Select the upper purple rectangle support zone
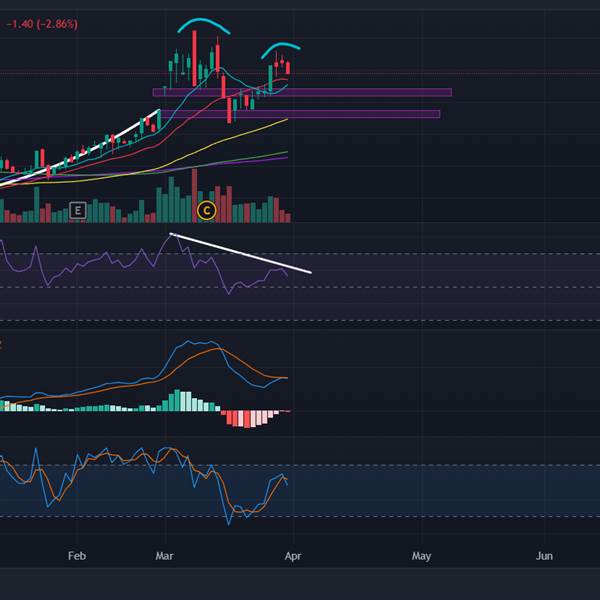The image size is (600, 600). pyautogui.click(x=302, y=93)
